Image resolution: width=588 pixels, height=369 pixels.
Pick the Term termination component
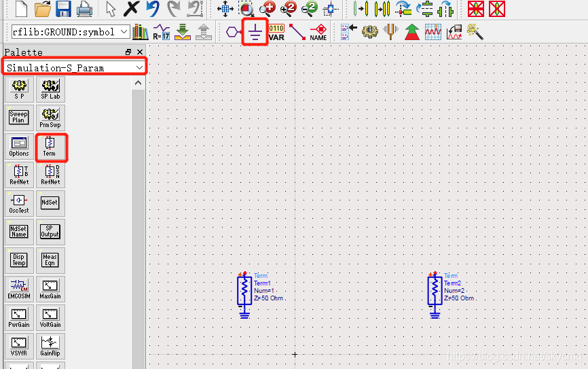50,147
